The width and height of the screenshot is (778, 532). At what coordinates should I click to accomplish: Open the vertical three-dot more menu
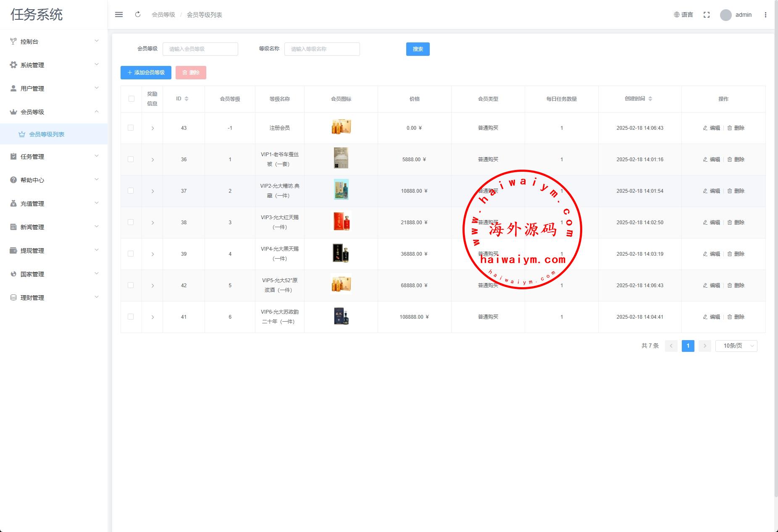point(765,15)
